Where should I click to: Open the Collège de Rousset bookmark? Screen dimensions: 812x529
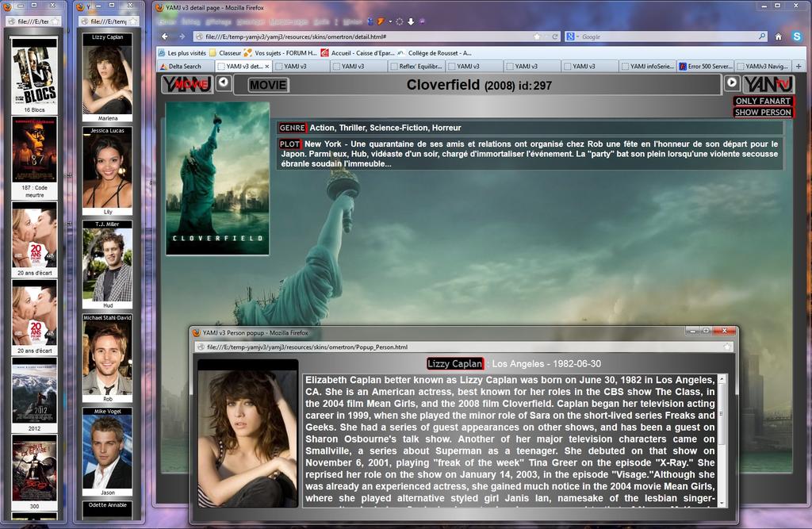click(434, 53)
